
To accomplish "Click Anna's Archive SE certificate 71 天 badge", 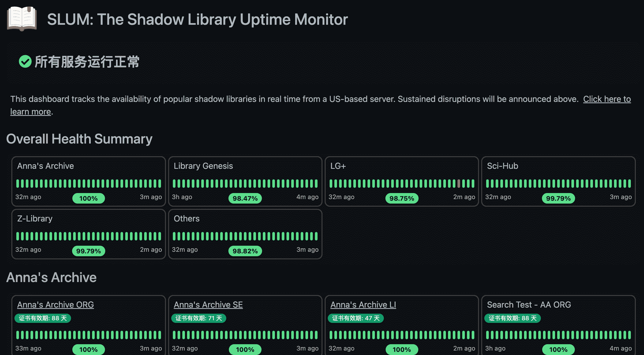I will [199, 318].
